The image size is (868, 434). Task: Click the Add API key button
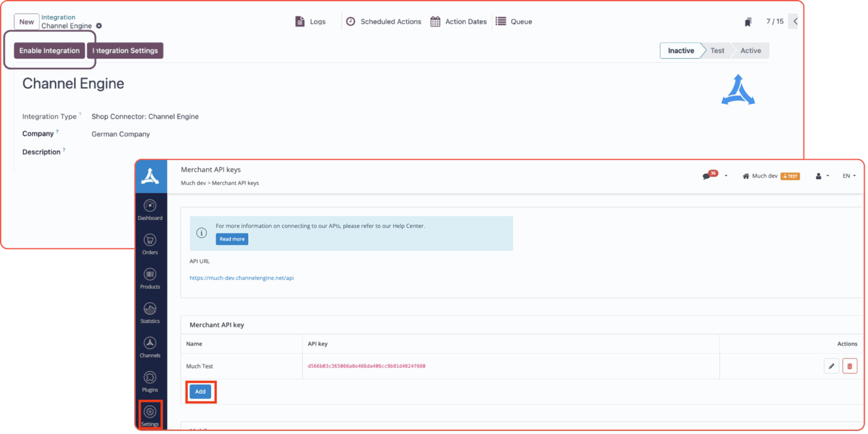tap(200, 392)
